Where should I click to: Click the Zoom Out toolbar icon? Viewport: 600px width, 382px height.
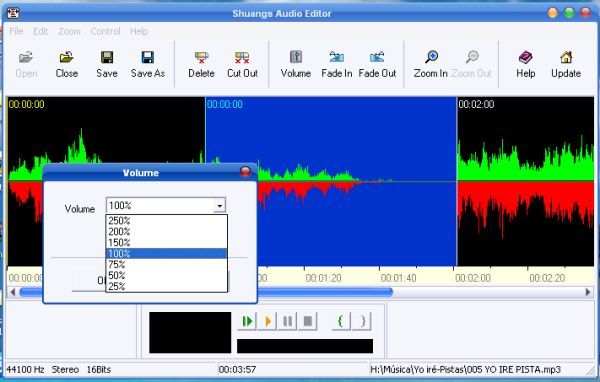[x=471, y=64]
